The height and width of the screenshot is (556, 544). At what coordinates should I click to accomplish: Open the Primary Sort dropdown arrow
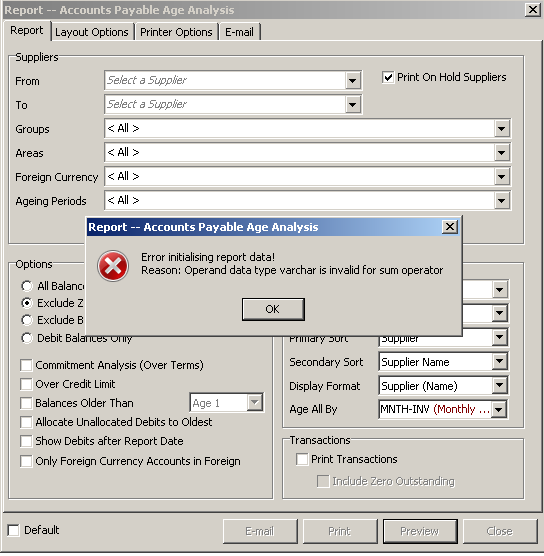499,337
